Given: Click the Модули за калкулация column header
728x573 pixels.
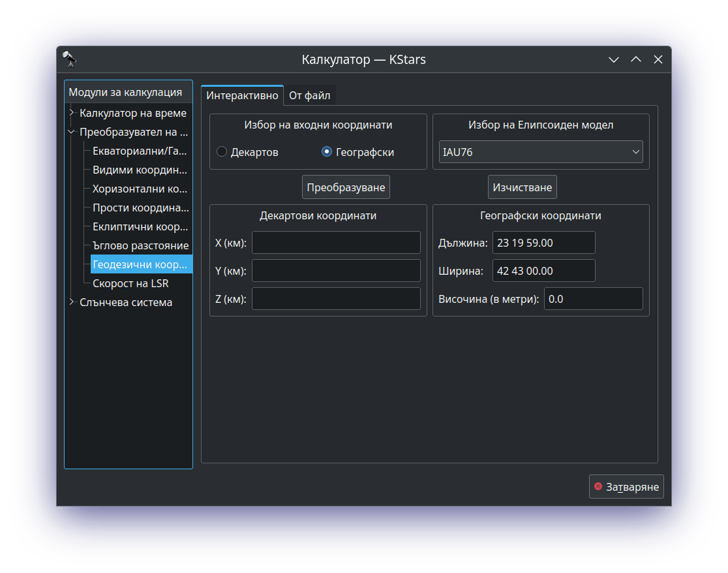Looking at the screenshot, I should pyautogui.click(x=129, y=92).
